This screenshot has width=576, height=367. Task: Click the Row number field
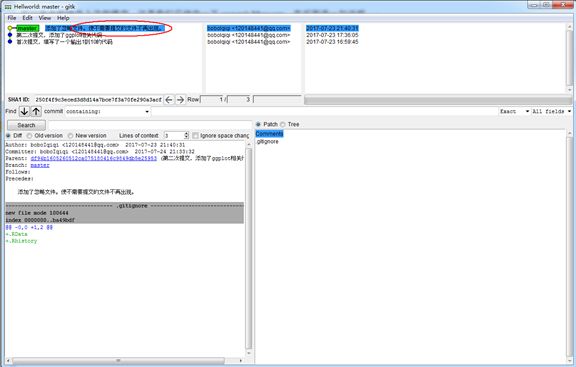coord(212,100)
